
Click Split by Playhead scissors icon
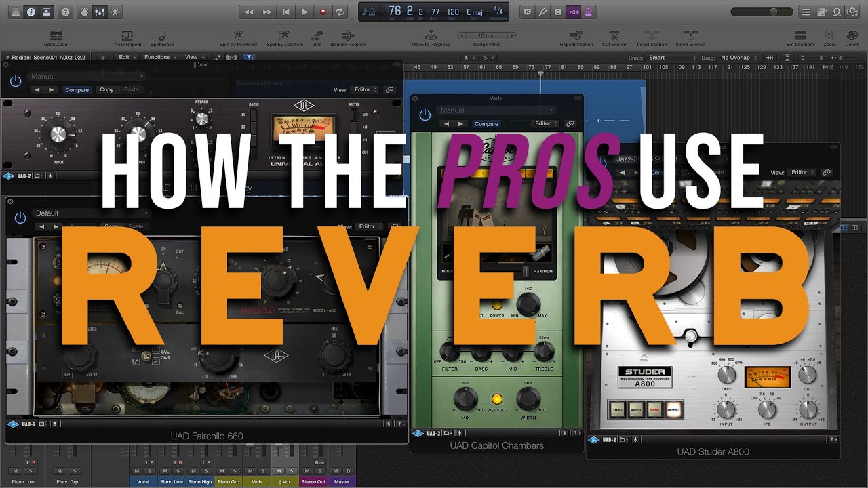point(238,35)
